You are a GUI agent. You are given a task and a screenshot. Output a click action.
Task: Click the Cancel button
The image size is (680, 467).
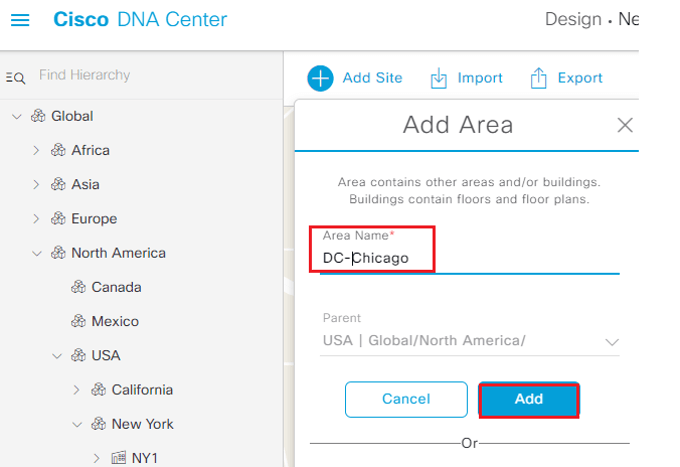click(x=406, y=399)
